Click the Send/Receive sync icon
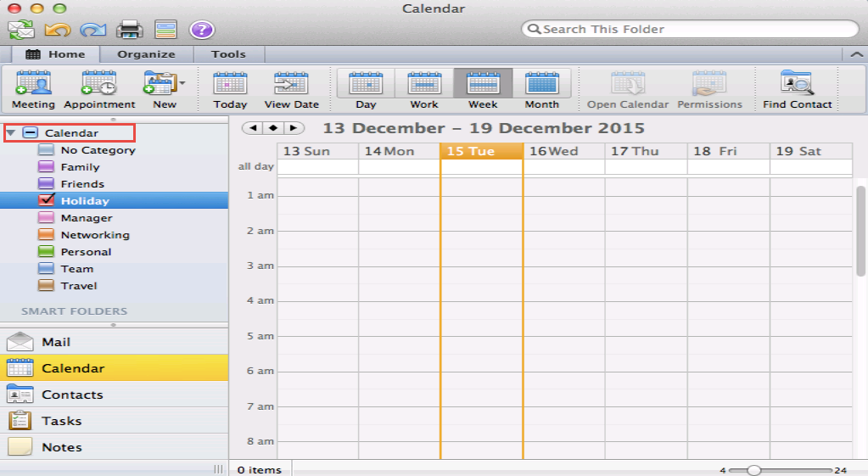The height and width of the screenshot is (476, 868). coord(21,30)
